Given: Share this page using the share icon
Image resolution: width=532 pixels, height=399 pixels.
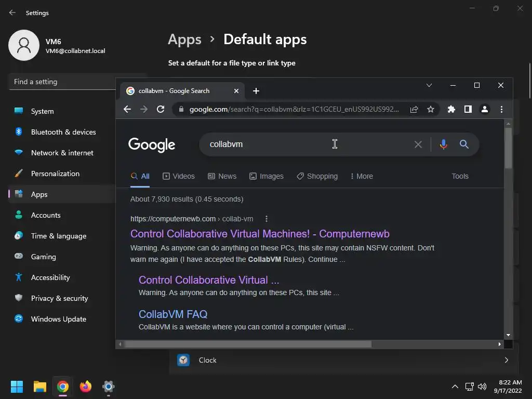Looking at the screenshot, I should tap(414, 109).
